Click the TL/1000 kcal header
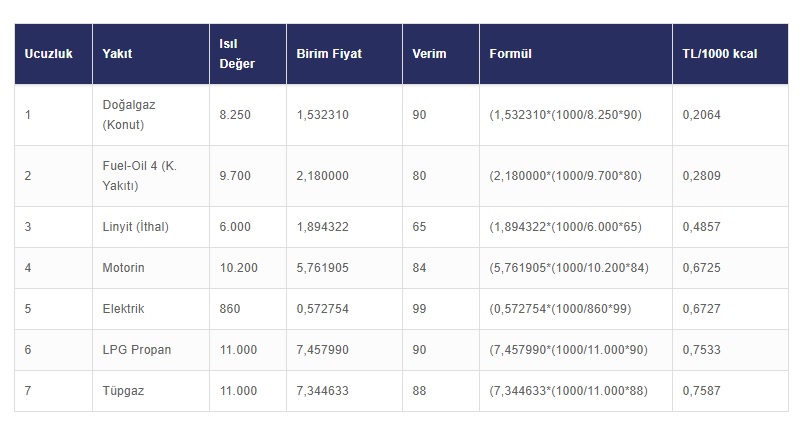 point(720,53)
